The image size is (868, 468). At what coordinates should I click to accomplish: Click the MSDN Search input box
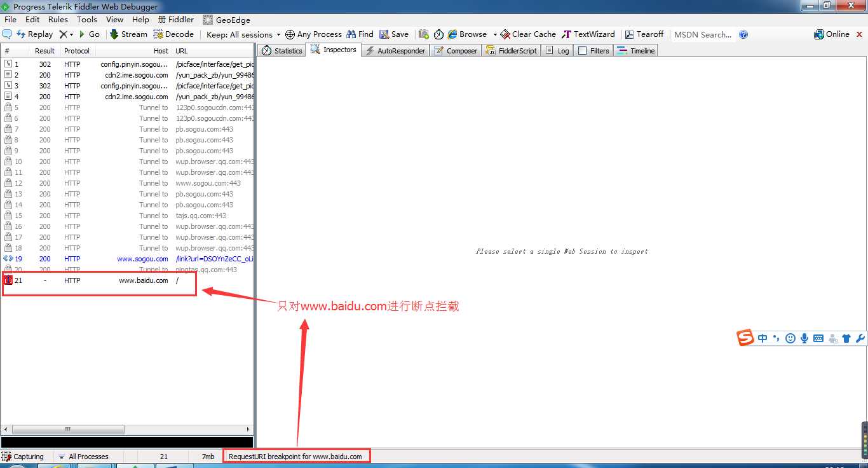coord(703,34)
